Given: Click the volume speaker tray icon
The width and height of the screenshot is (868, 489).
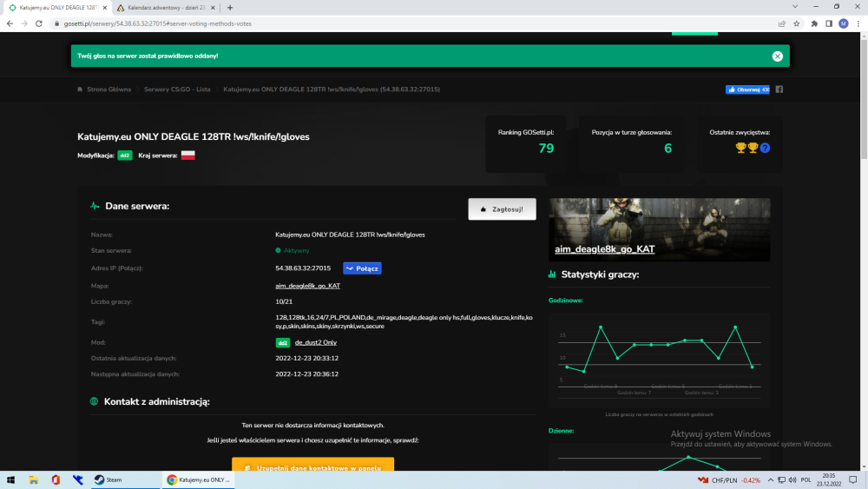Looking at the screenshot, I should click(792, 480).
